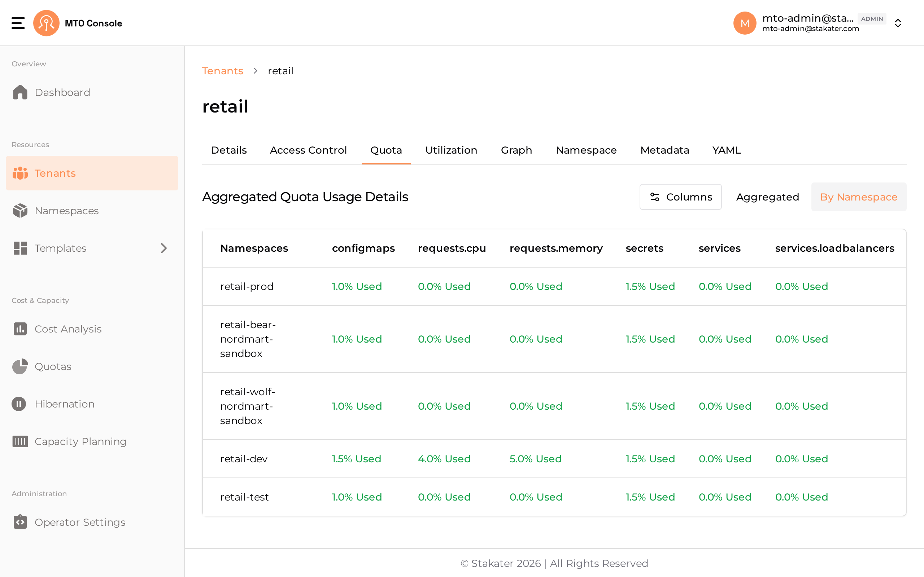This screenshot has height=577, width=924.
Task: Open the Dashboard home icon
Action: click(20, 92)
